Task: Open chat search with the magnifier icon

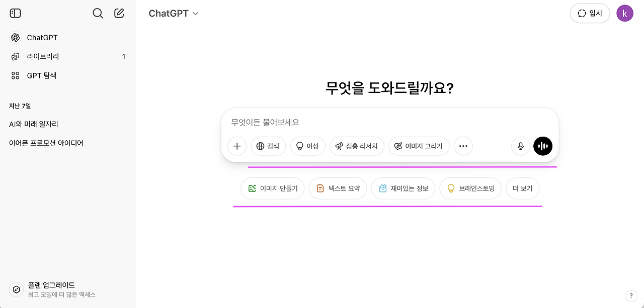Action: pyautogui.click(x=98, y=13)
